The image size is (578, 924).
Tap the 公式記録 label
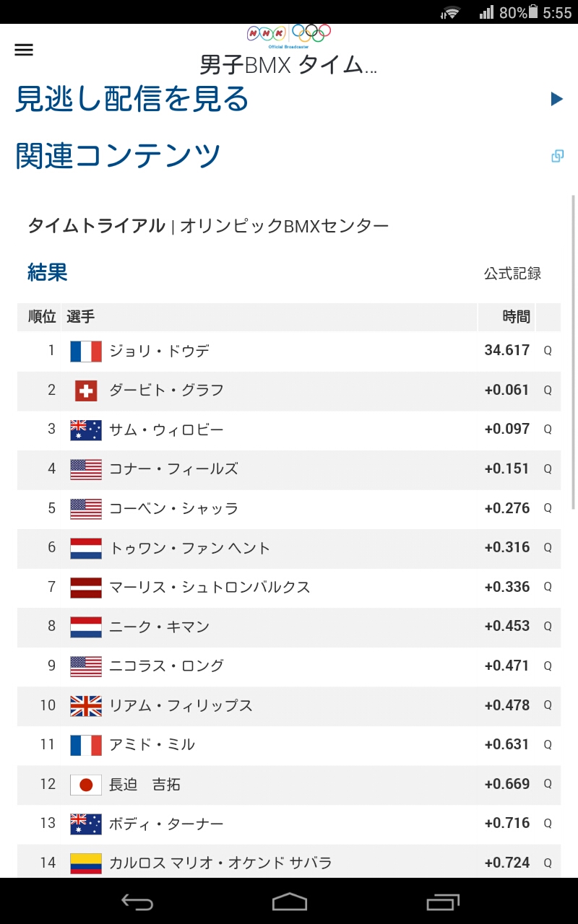(x=512, y=274)
